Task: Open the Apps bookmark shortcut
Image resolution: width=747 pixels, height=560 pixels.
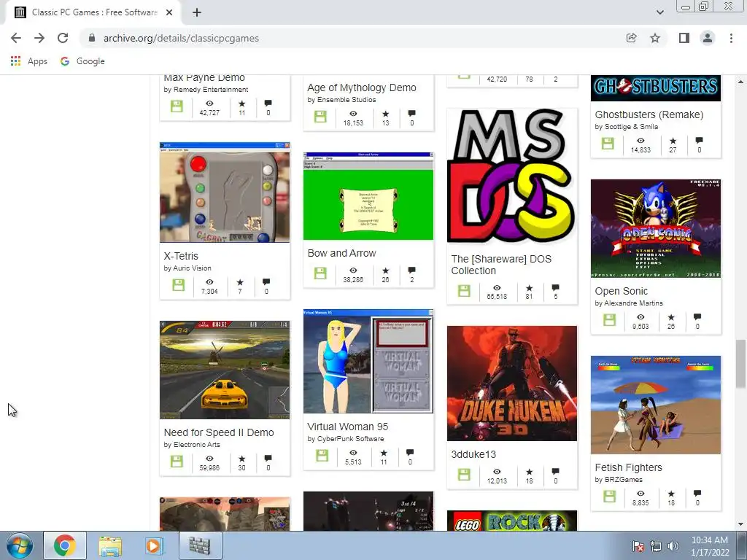Action: (x=29, y=61)
